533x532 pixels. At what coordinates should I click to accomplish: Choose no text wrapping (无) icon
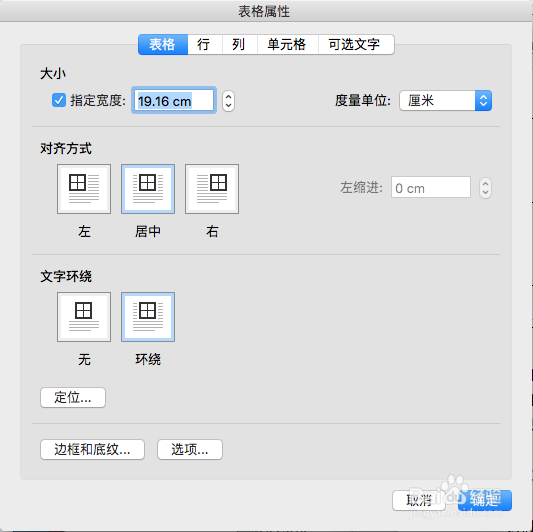coord(84,317)
